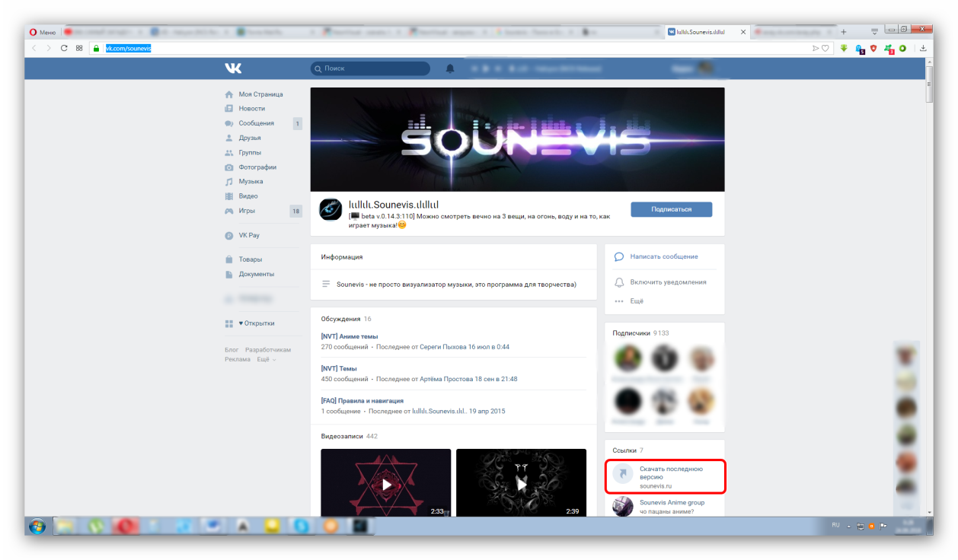
Task: Open the Windows Start button
Action: pyautogui.click(x=37, y=526)
